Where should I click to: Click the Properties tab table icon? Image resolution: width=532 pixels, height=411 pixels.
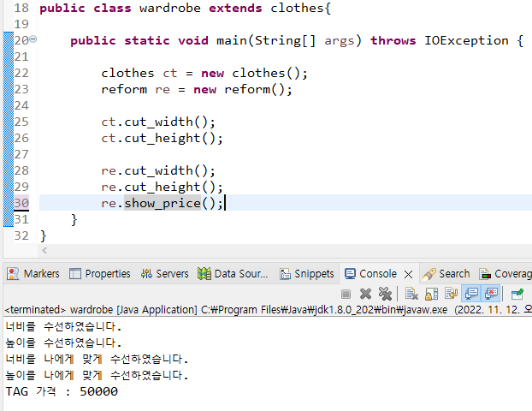[75, 273]
